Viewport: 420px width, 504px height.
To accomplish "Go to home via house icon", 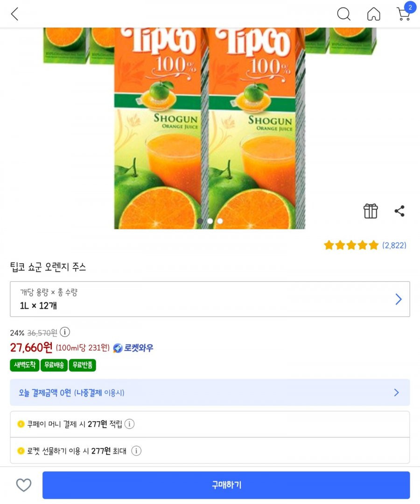I will click(x=373, y=14).
